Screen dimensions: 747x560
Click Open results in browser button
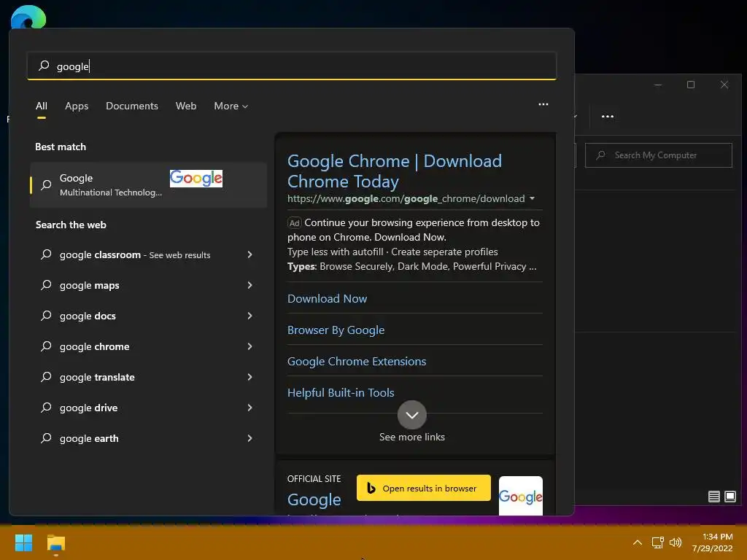(424, 488)
